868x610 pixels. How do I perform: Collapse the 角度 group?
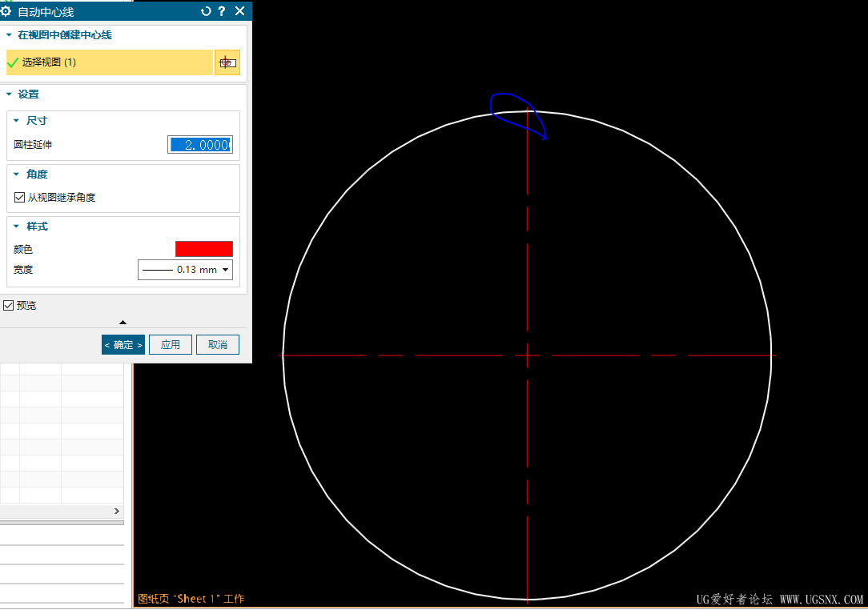[x=16, y=174]
